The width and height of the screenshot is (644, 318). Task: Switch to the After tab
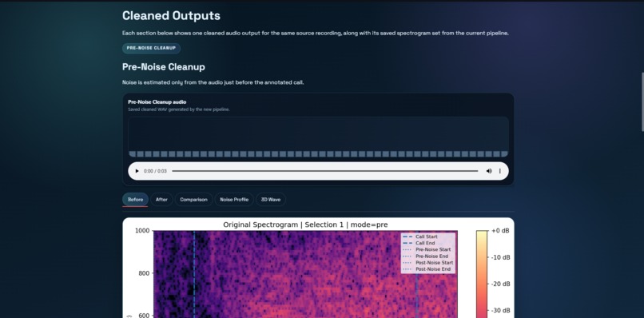[161, 200]
